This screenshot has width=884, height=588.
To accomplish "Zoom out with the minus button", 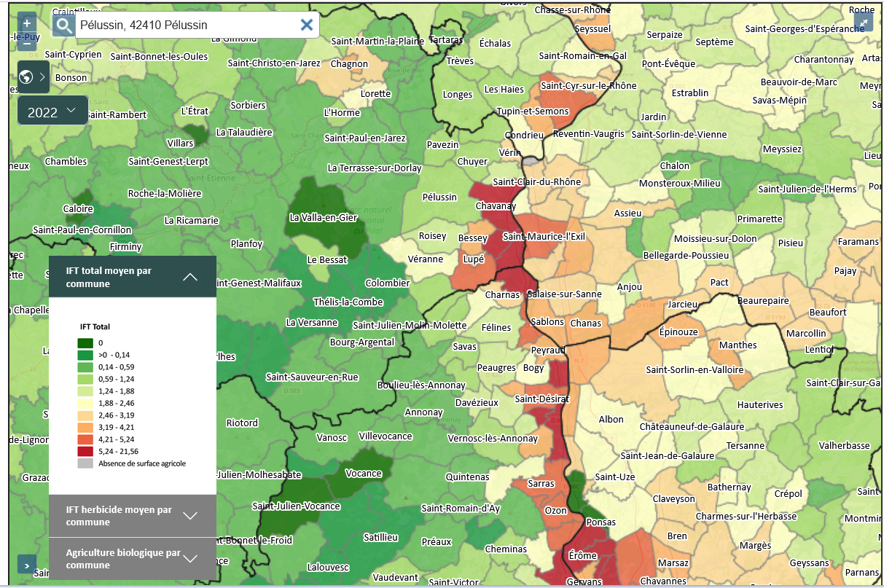I will pos(27,42).
